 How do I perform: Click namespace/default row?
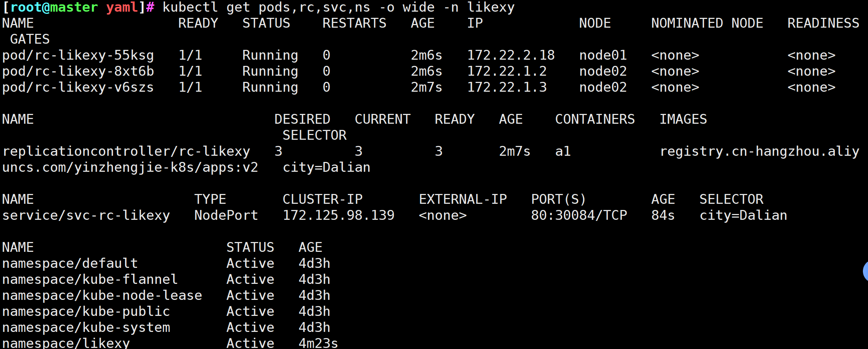70,263
